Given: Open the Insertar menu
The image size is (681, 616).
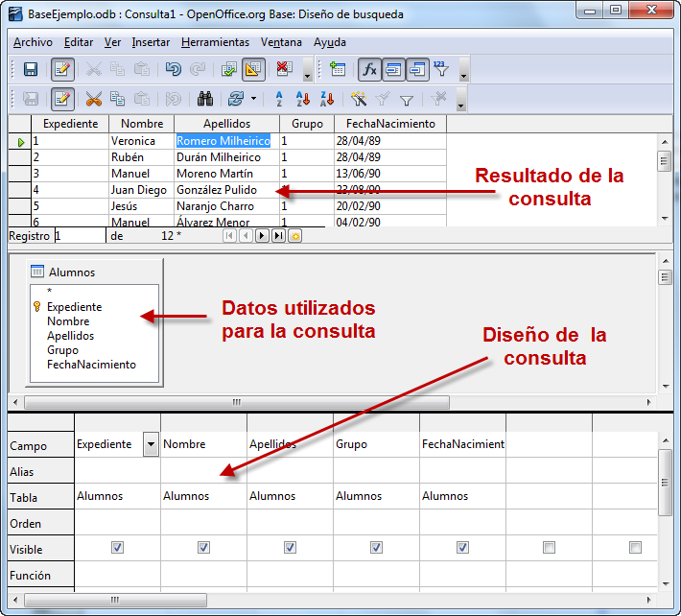Looking at the screenshot, I should click(x=151, y=42).
